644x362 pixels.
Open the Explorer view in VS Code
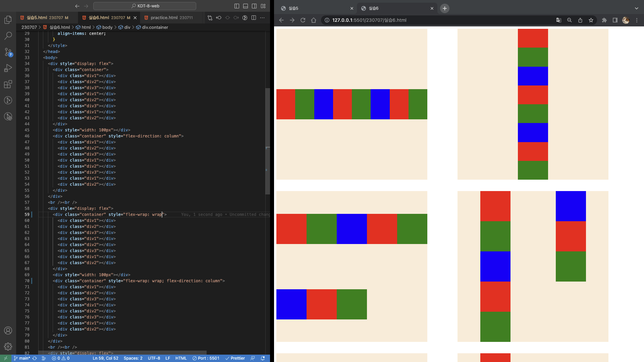pyautogui.click(x=8, y=20)
